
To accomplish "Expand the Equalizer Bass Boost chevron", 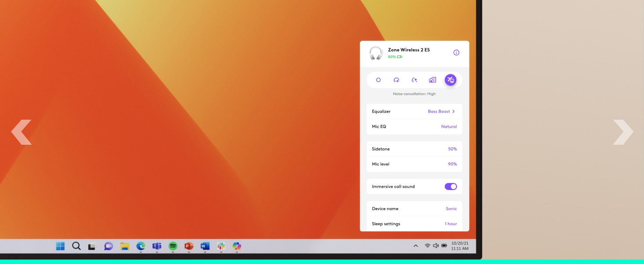I will [454, 112].
